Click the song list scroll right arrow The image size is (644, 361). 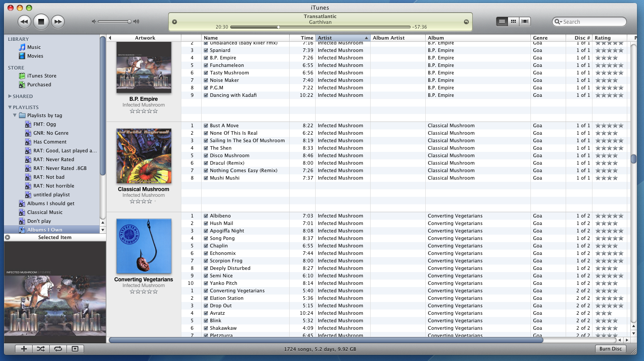[627, 340]
